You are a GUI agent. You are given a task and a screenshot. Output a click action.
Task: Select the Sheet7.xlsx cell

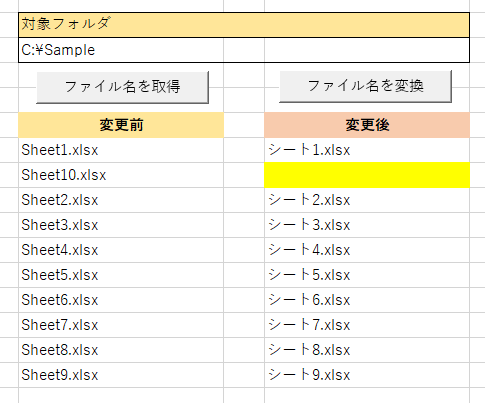121,325
